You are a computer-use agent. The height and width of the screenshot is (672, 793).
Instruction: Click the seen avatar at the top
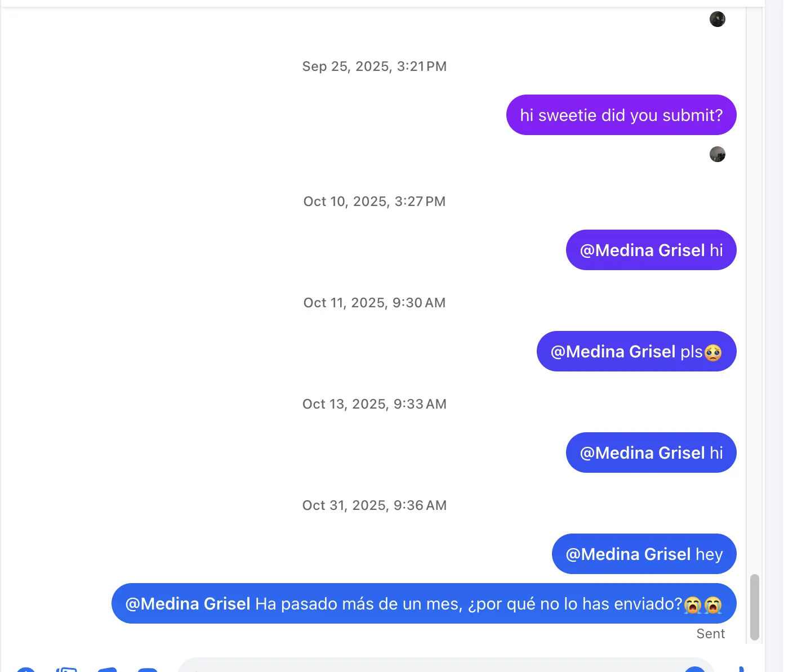pos(717,19)
